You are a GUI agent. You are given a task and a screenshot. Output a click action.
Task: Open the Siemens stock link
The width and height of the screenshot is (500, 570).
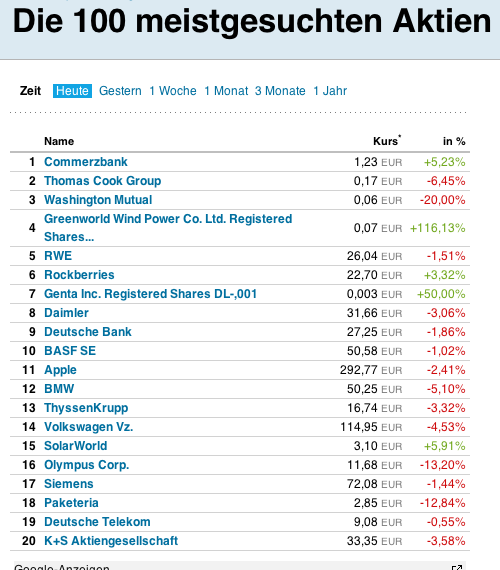click(69, 484)
